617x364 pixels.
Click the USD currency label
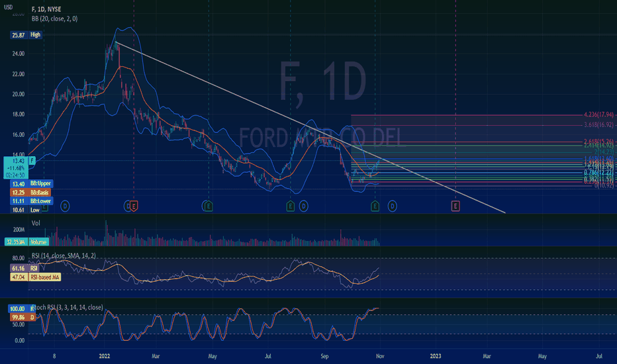8,7
